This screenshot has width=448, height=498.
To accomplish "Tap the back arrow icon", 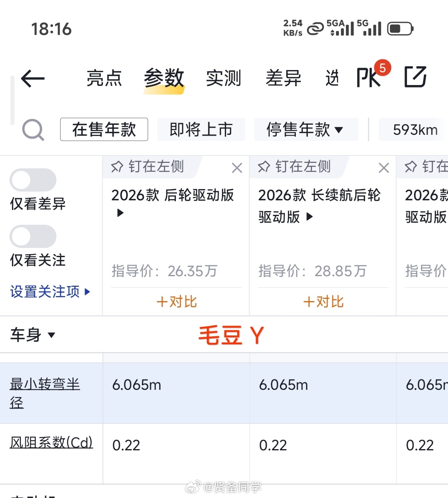I will pos(33,78).
